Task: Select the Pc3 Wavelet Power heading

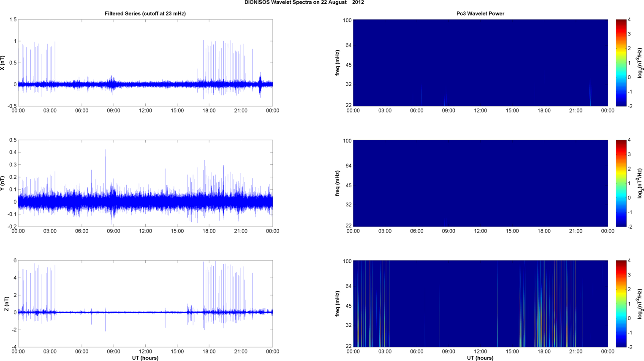Action: [x=480, y=14]
